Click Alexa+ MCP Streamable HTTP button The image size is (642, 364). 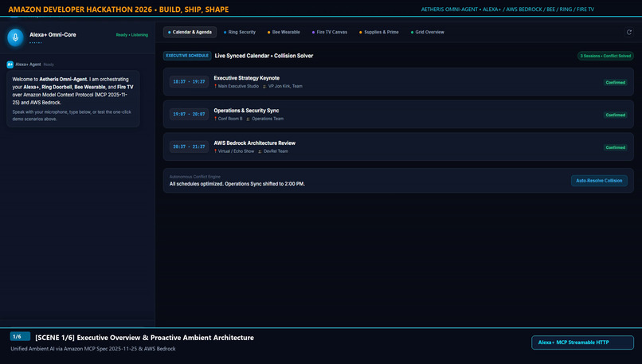tap(582, 342)
